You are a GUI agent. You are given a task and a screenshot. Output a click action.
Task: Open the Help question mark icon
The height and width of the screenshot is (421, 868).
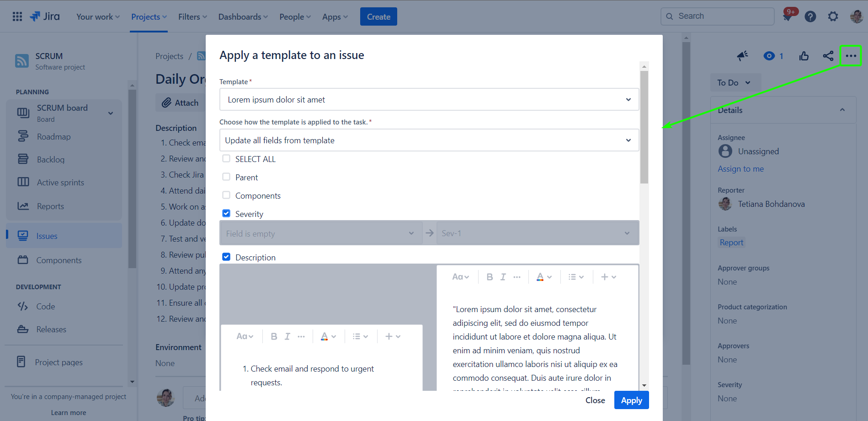click(810, 17)
